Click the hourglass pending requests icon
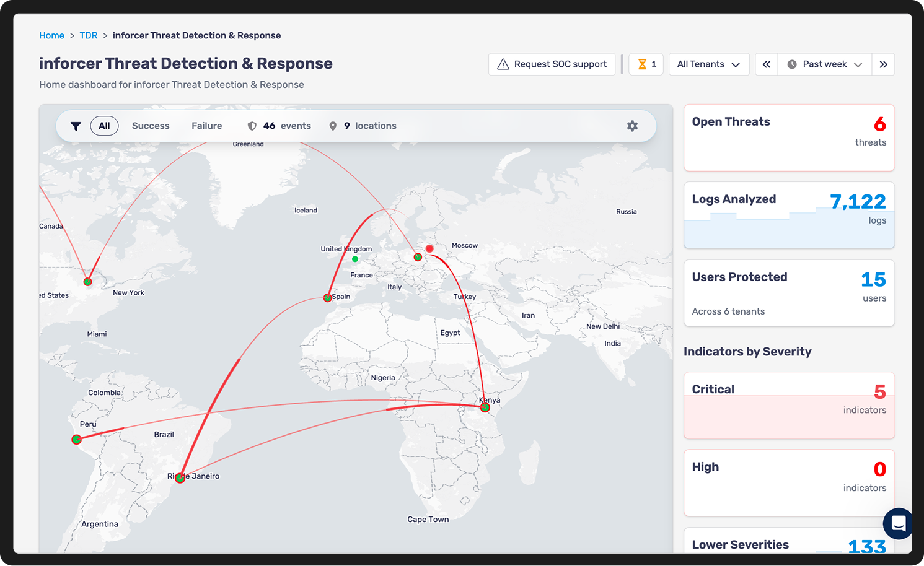The height and width of the screenshot is (566, 924). 642,64
